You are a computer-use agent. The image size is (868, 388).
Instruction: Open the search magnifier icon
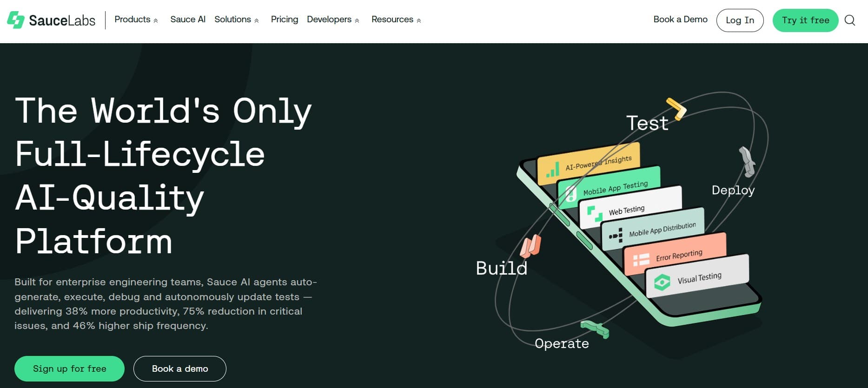(850, 20)
